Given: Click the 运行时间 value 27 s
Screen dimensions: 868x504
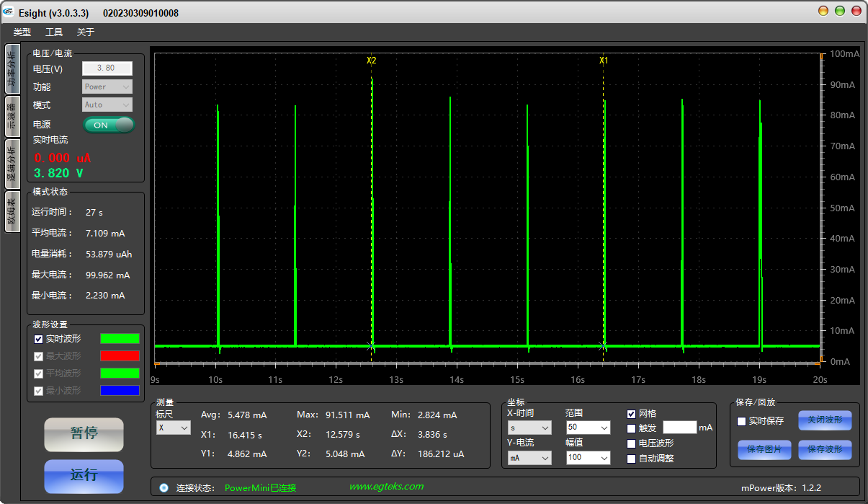Looking at the screenshot, I should (x=94, y=213).
